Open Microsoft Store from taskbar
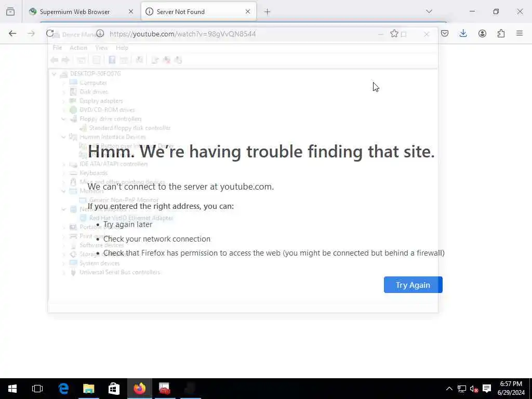 click(x=114, y=389)
